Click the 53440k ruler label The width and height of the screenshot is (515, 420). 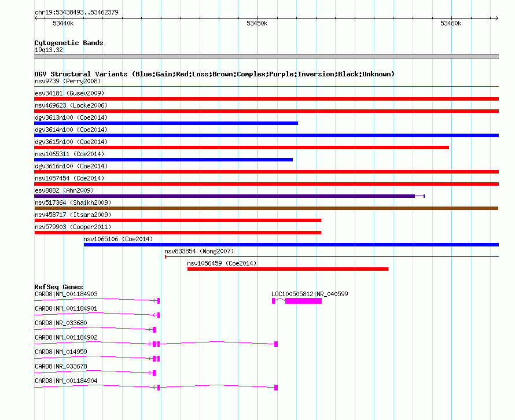(x=63, y=23)
